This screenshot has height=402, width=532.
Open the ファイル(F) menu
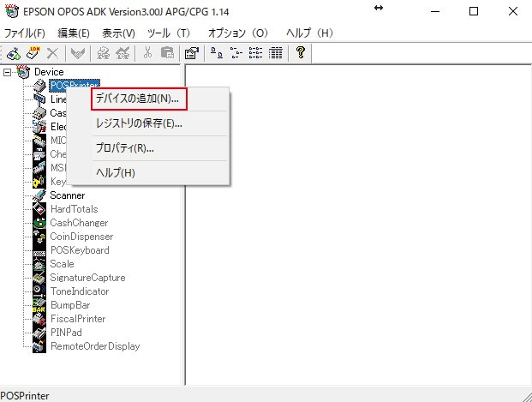pyautogui.click(x=25, y=33)
